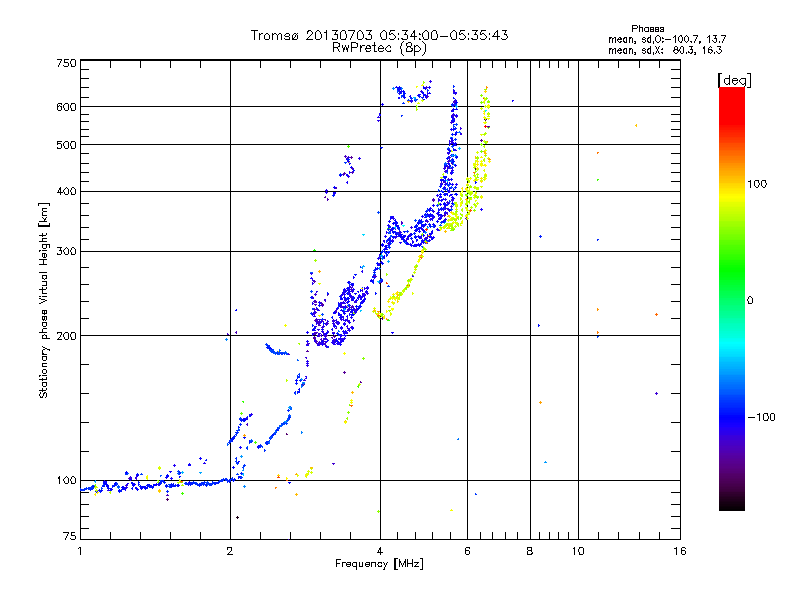Click the colorbar tick label '0'
This screenshot has height=600, width=800.
click(750, 301)
